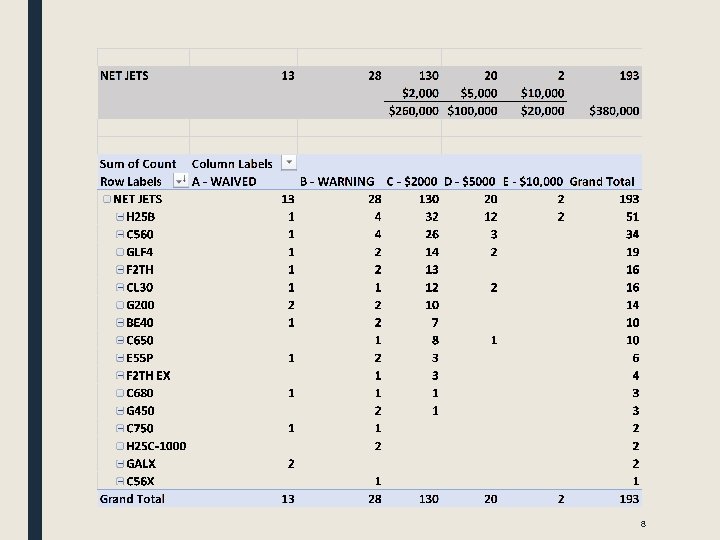This screenshot has height=540, width=720.
Task: Collapse the H25C-1000 row group
Action: click(120, 446)
